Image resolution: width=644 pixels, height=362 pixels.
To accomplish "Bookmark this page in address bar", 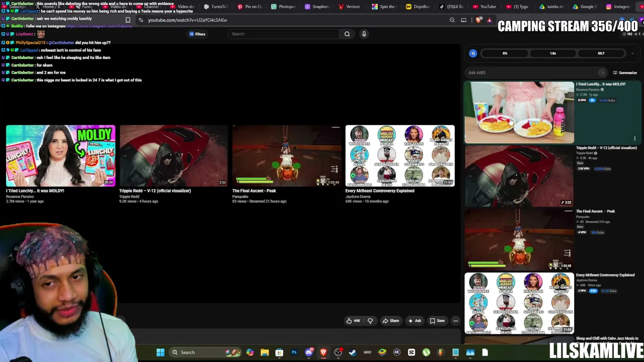I will (x=128, y=20).
